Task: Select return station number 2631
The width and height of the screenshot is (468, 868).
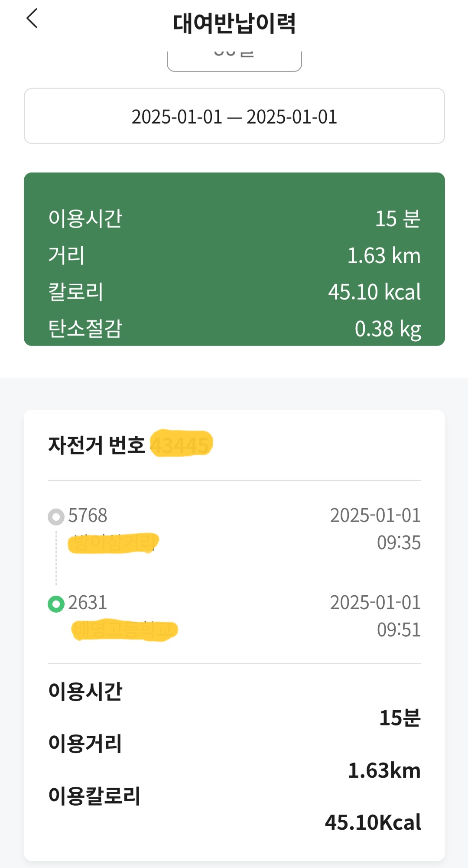Action: (88, 603)
